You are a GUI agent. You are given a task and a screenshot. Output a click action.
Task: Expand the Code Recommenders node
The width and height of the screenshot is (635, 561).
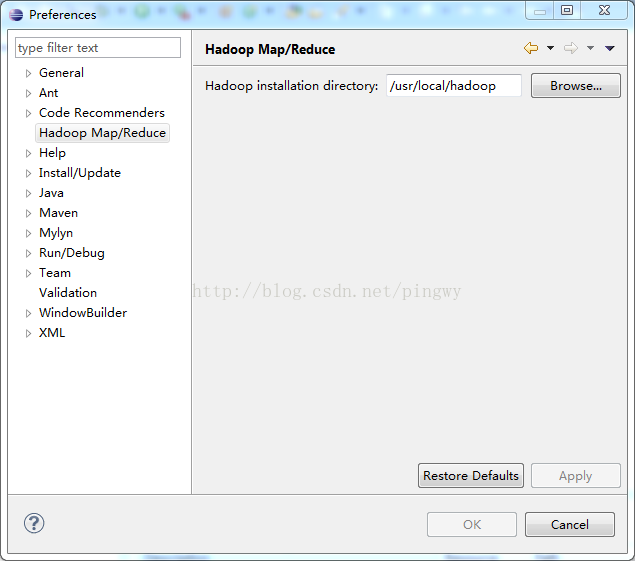(28, 113)
